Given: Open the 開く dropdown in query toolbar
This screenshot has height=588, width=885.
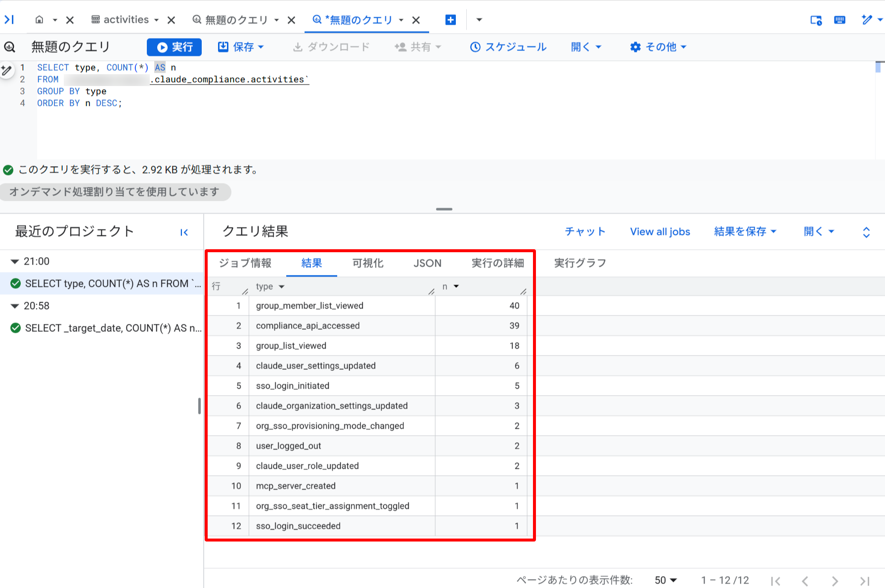Looking at the screenshot, I should (x=586, y=47).
